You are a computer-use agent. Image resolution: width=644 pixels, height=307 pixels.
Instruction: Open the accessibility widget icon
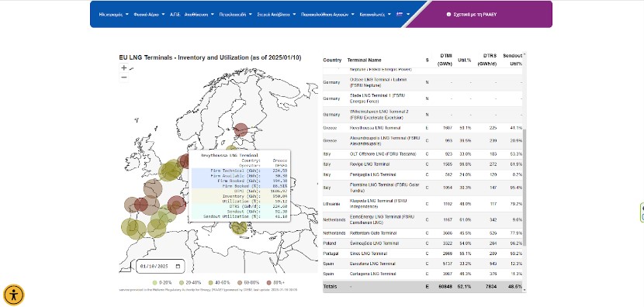coord(13,295)
